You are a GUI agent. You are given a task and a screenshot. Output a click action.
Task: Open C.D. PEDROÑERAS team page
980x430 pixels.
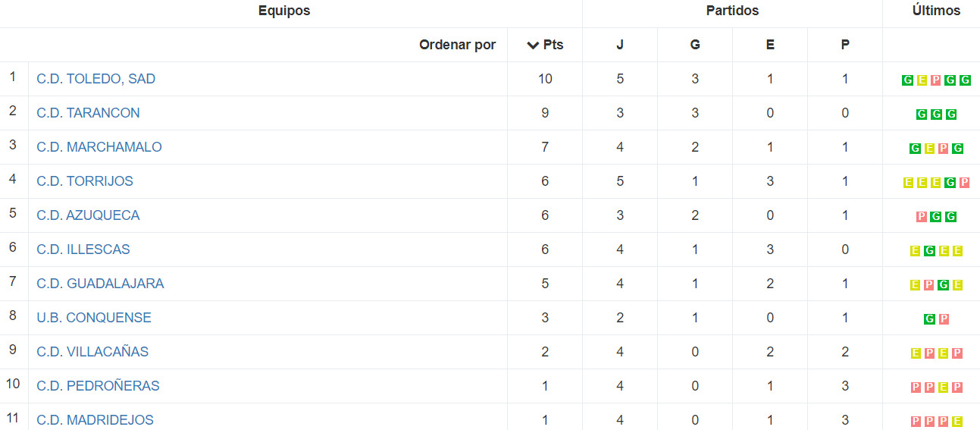click(x=98, y=386)
